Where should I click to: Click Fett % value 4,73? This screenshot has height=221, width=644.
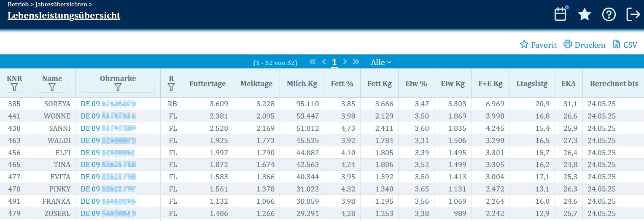(x=348, y=128)
